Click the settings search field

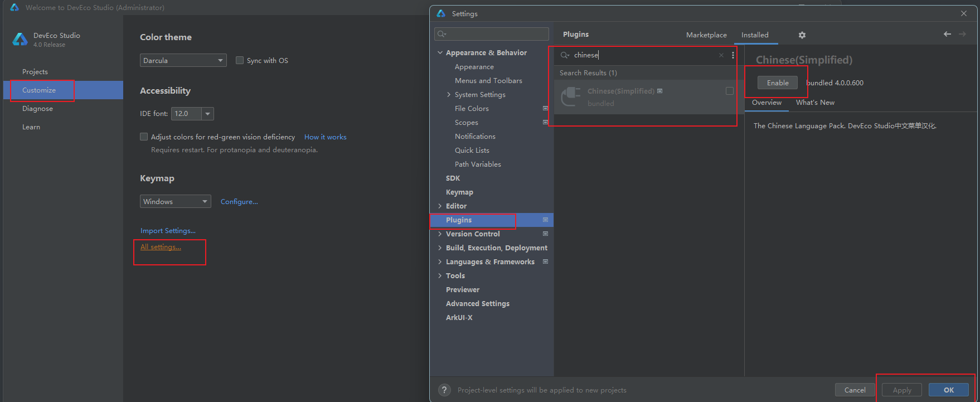click(x=492, y=34)
